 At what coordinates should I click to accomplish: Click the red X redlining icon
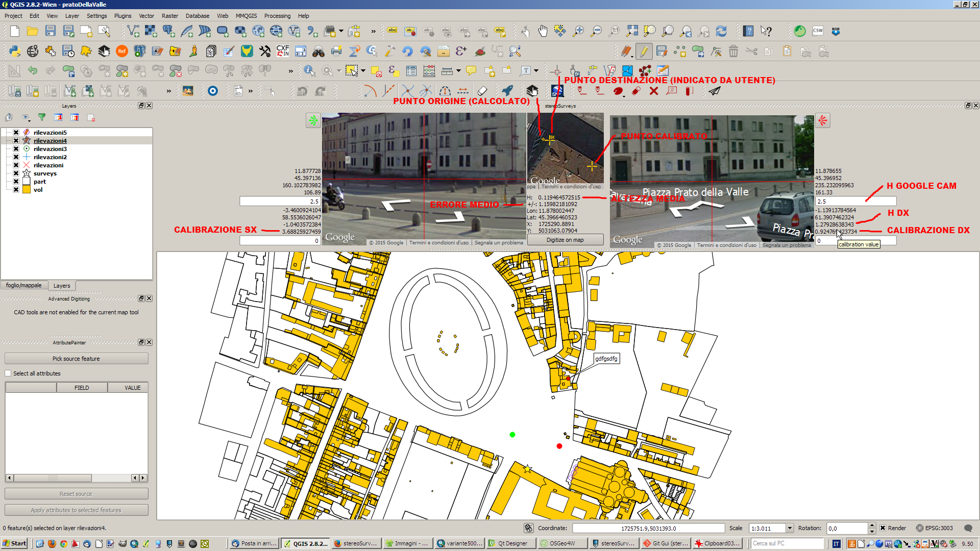(x=654, y=91)
